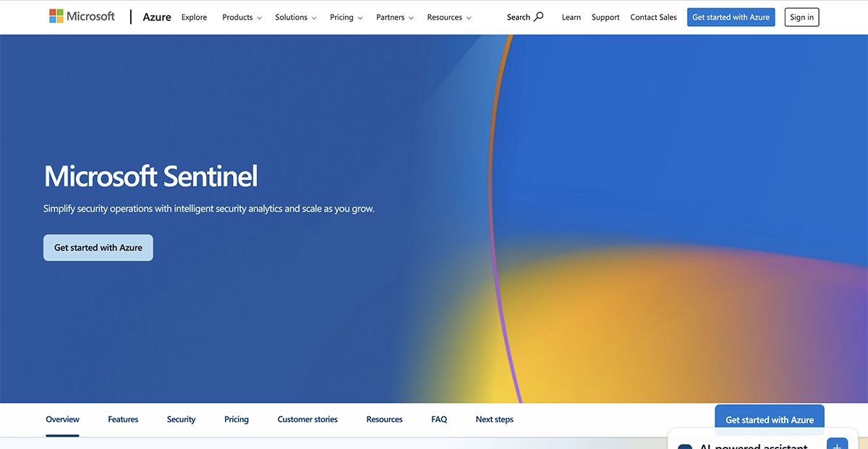Open the Contact Sales link

click(653, 17)
